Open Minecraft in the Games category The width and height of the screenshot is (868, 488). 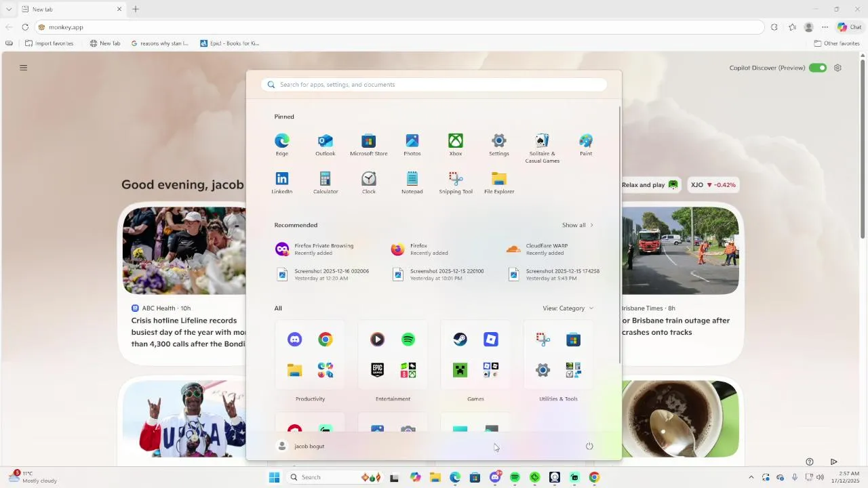(x=460, y=370)
